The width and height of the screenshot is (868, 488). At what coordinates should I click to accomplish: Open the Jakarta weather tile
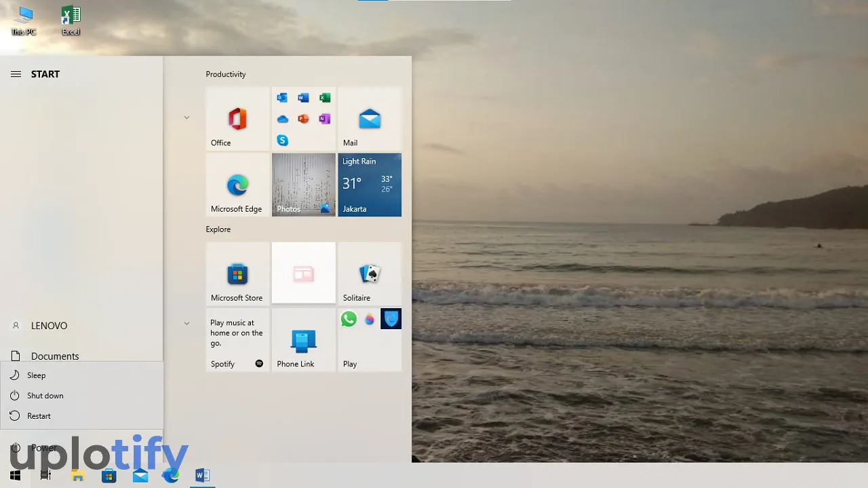click(x=370, y=185)
